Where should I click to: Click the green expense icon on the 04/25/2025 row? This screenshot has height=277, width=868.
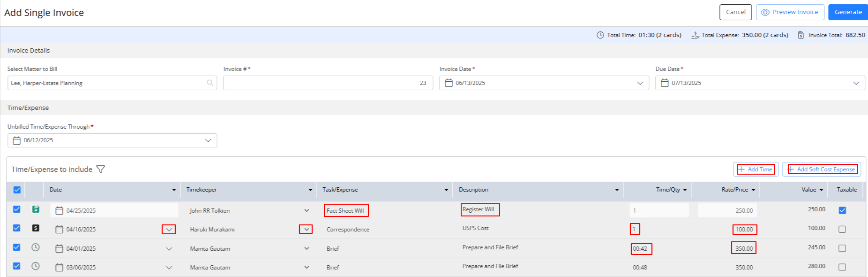click(x=36, y=209)
